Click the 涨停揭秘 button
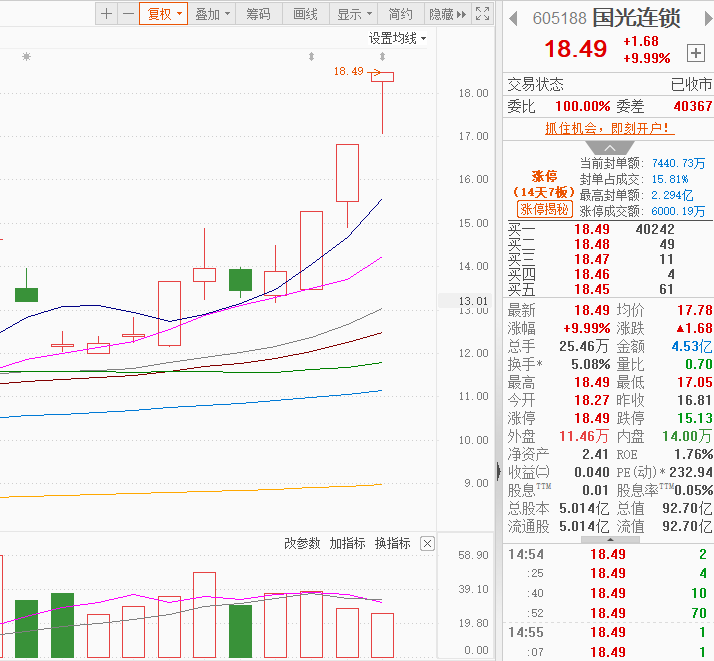This screenshot has height=661, width=714. [x=544, y=209]
